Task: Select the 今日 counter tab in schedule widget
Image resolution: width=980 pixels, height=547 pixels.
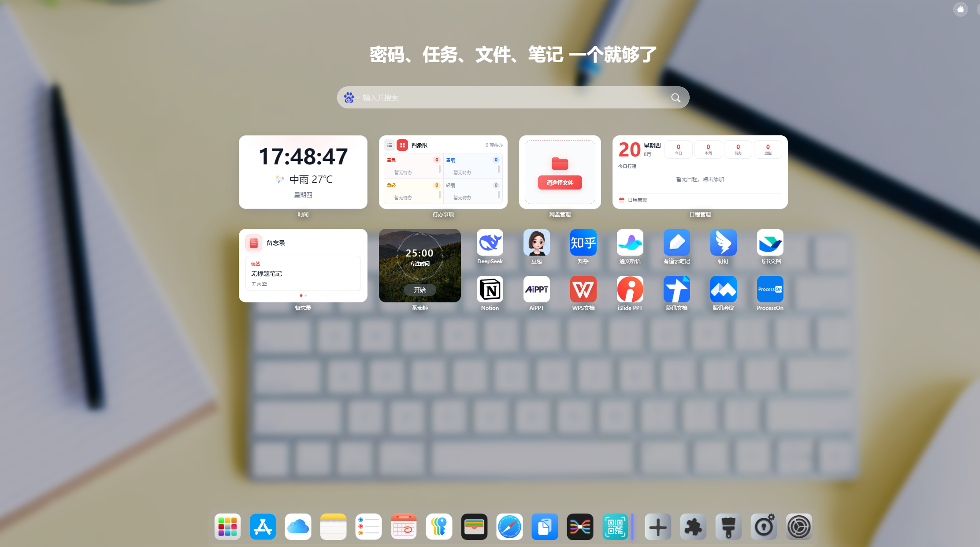Action: click(x=678, y=149)
